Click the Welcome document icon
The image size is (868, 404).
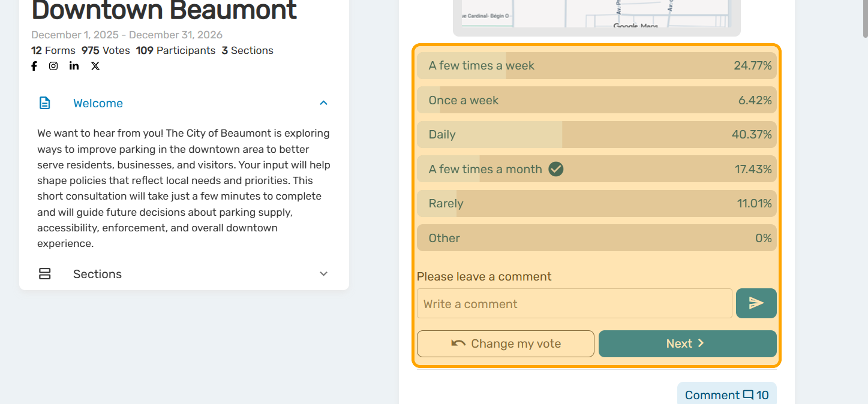45,103
